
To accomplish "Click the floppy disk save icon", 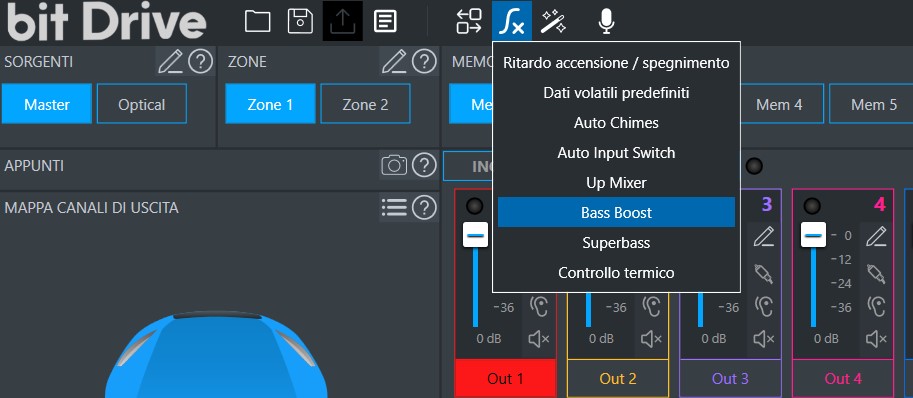I will pos(300,22).
